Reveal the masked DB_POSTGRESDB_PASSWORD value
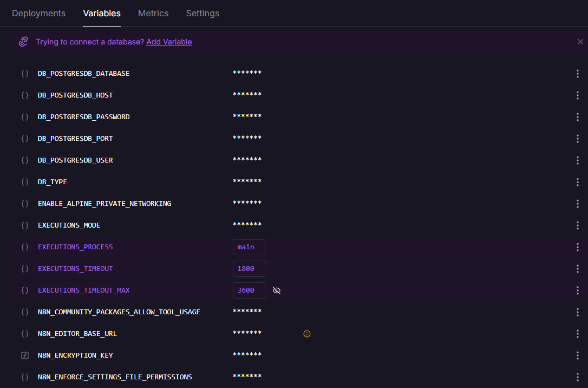 point(247,117)
